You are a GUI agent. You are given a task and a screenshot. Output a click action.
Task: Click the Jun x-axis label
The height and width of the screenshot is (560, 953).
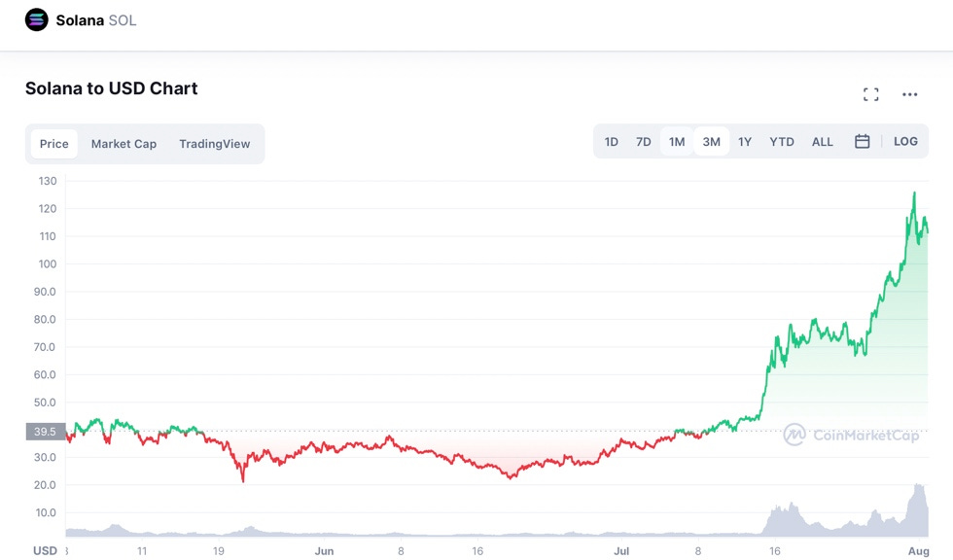324,551
